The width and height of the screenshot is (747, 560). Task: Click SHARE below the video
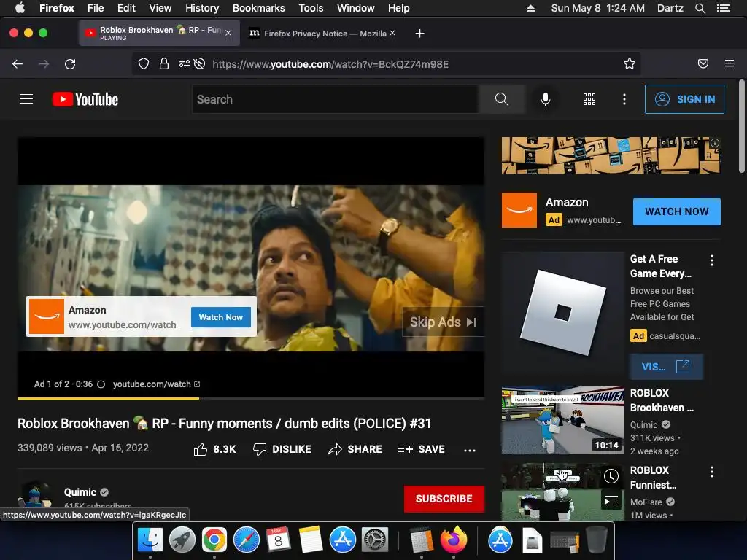[x=355, y=449]
